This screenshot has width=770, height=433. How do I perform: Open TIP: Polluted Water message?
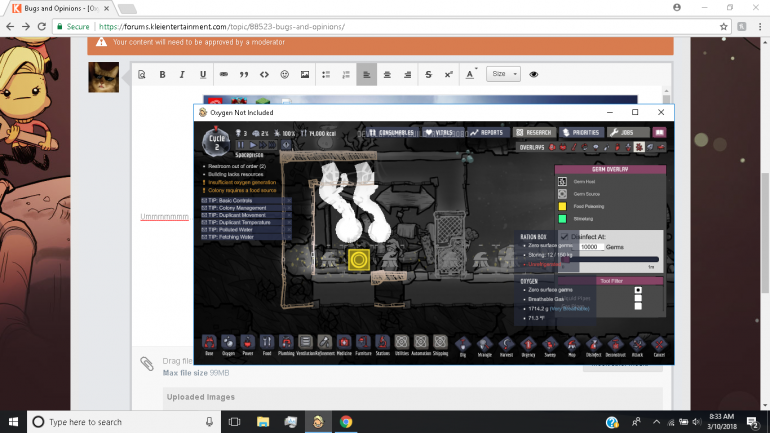pos(246,229)
